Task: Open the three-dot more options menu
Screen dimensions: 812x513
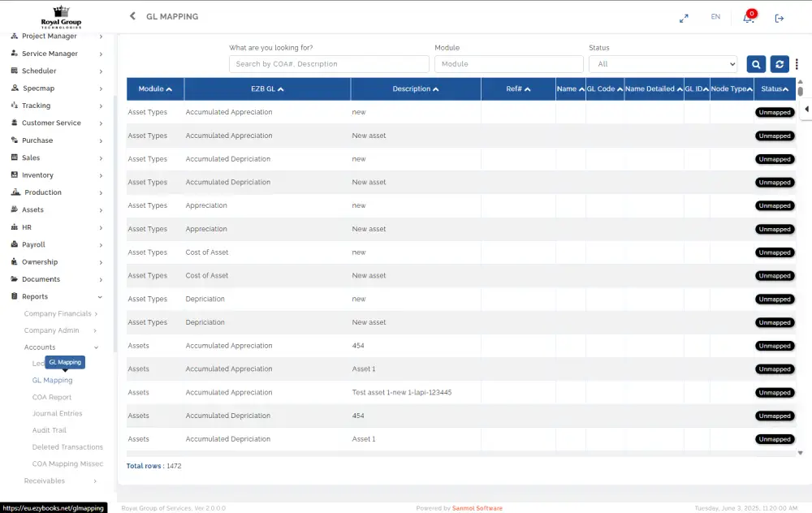Action: [x=797, y=64]
